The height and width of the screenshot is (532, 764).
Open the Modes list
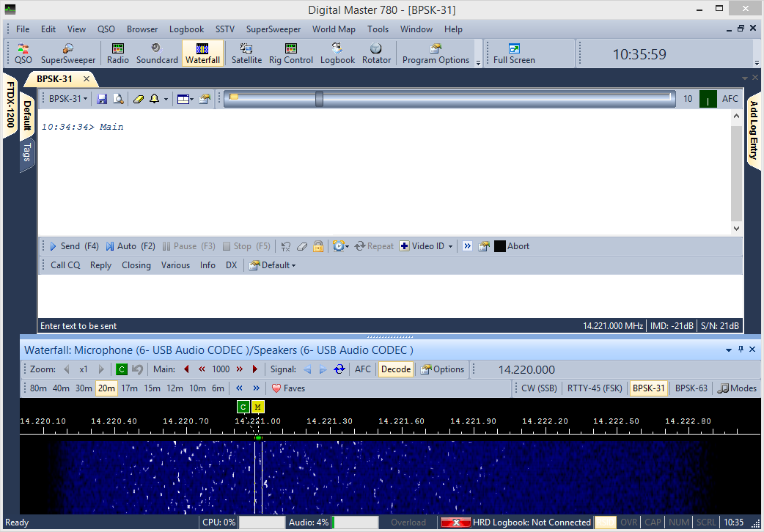[x=737, y=388]
